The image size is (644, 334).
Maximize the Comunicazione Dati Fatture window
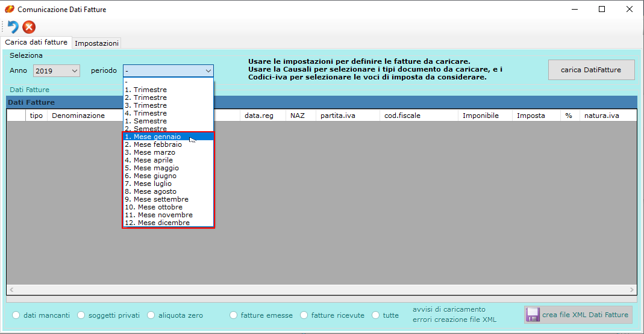click(602, 9)
